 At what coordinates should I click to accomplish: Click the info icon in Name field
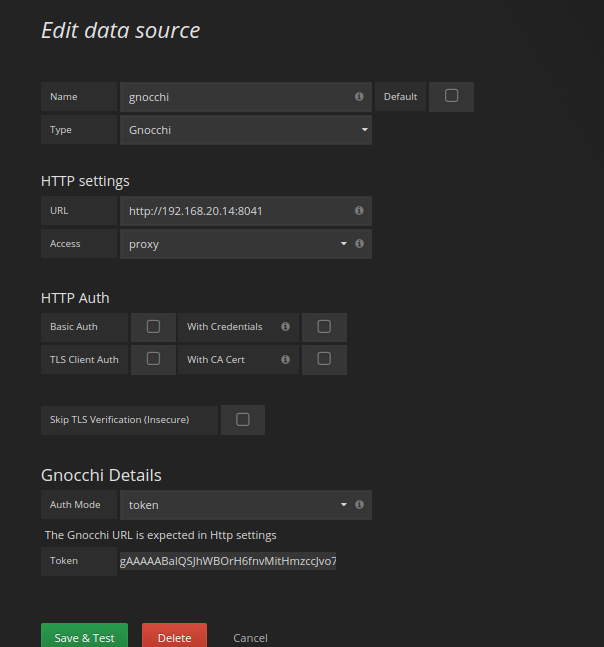[x=359, y=97]
